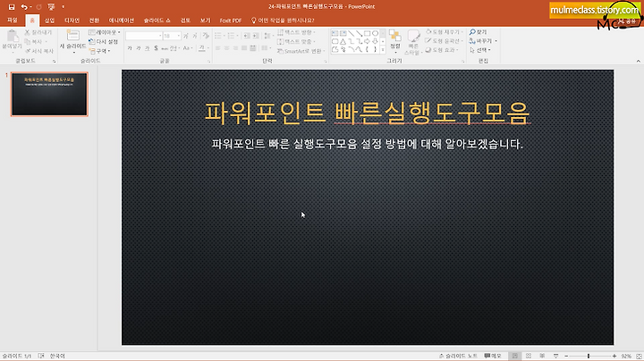Image resolution: width=644 pixels, height=361 pixels.
Task: Open the Customize Quick Access Toolbar dropdown
Action: (63, 7)
